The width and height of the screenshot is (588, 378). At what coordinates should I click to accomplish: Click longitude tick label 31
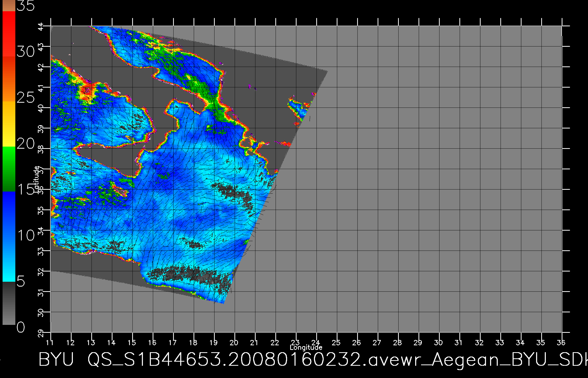coord(459,342)
